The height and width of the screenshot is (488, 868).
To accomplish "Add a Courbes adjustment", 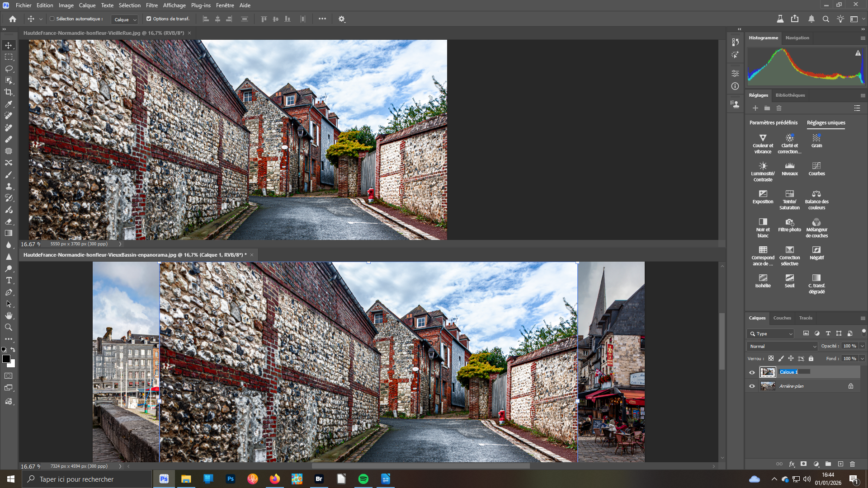I will click(x=816, y=169).
